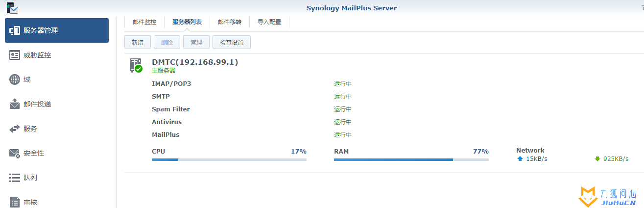The width and height of the screenshot is (644, 208).
Task: Select 服务 in the sidebar
Action: (57, 129)
